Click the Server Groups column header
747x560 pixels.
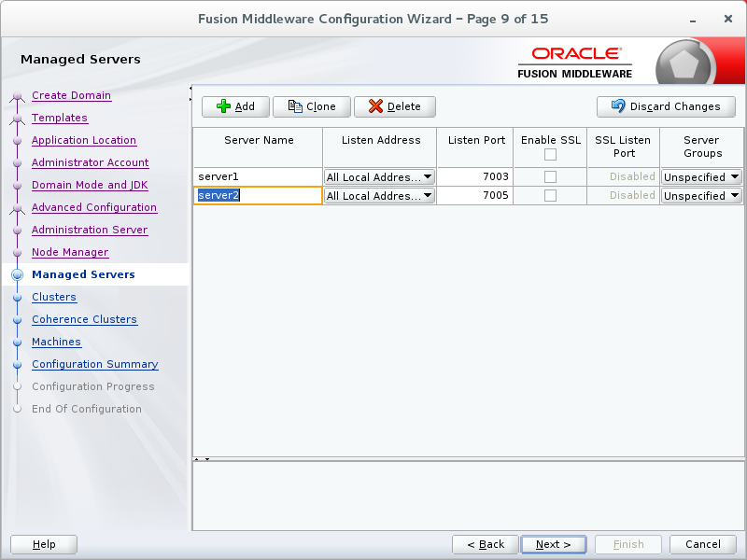coord(702,147)
